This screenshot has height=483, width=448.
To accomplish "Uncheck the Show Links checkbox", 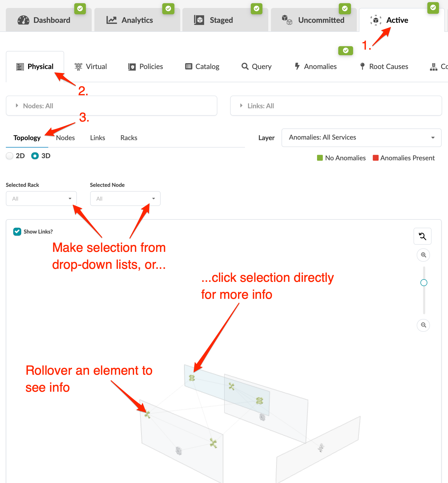I will coord(17,232).
